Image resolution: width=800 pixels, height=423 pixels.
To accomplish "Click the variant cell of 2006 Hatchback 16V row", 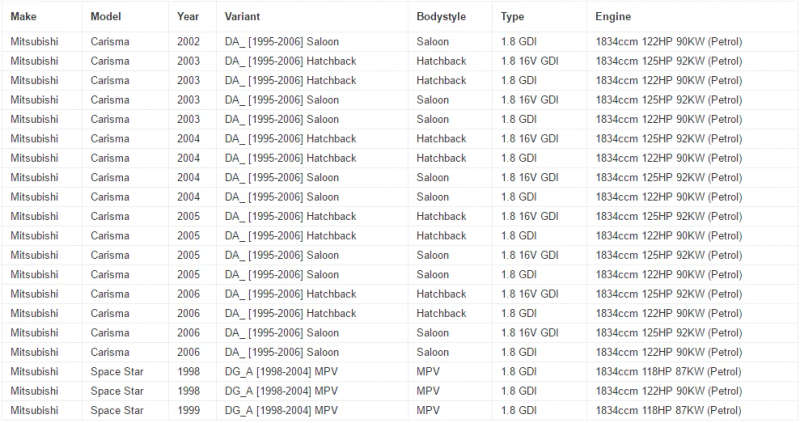I will point(290,294).
